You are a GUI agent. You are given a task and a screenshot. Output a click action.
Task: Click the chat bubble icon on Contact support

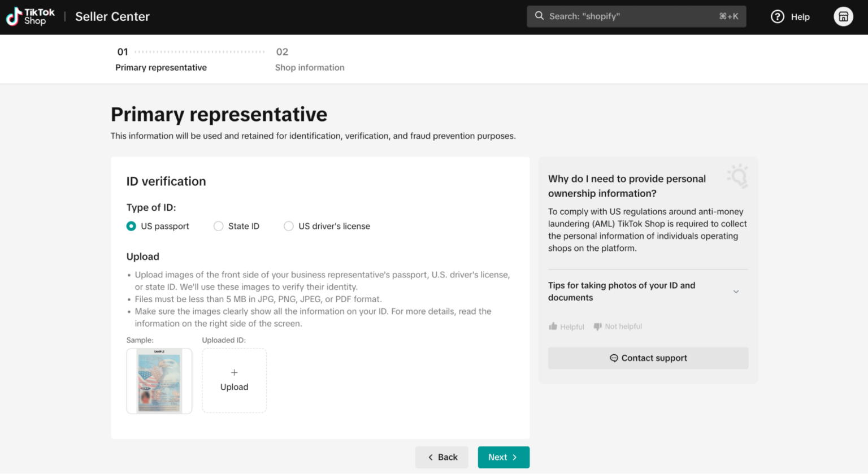(x=614, y=358)
